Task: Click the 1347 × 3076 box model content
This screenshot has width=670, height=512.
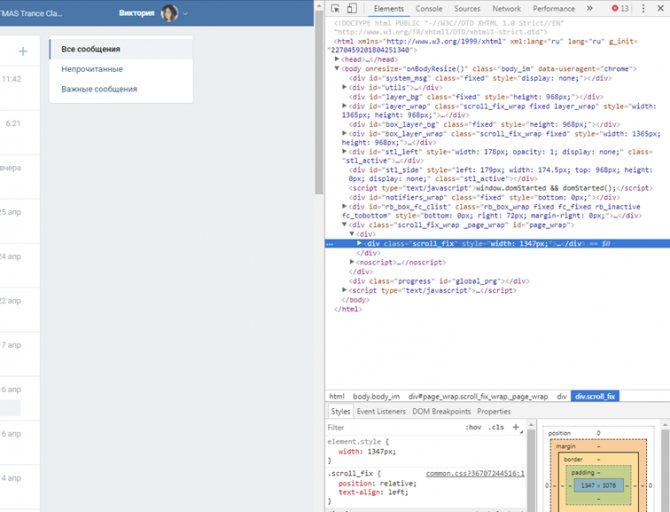Action: [x=598, y=486]
